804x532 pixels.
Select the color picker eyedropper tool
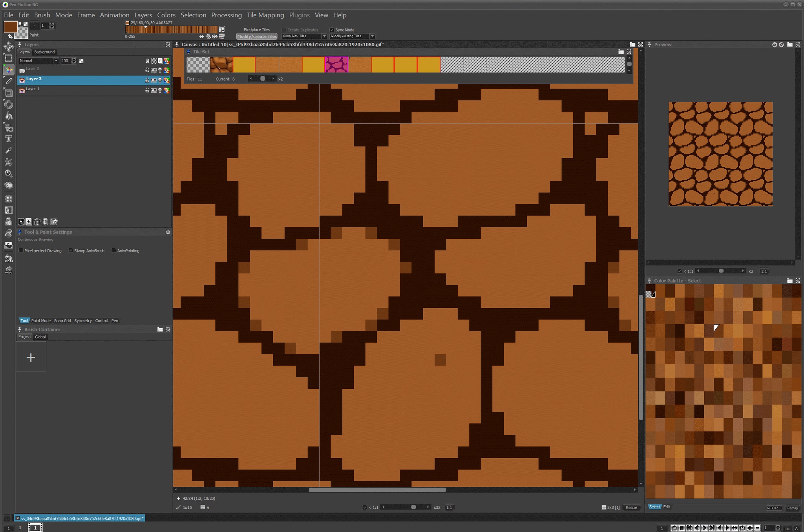coord(8,150)
